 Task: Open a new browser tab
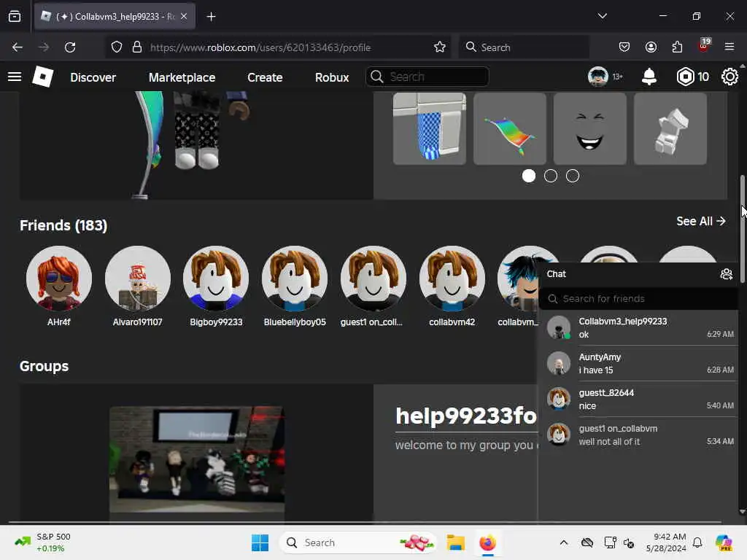pyautogui.click(x=211, y=17)
